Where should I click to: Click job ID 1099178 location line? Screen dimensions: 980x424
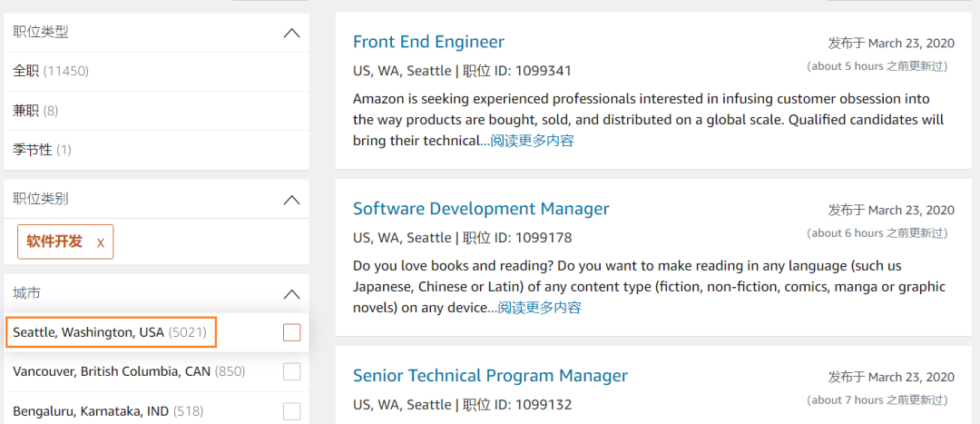463,238
